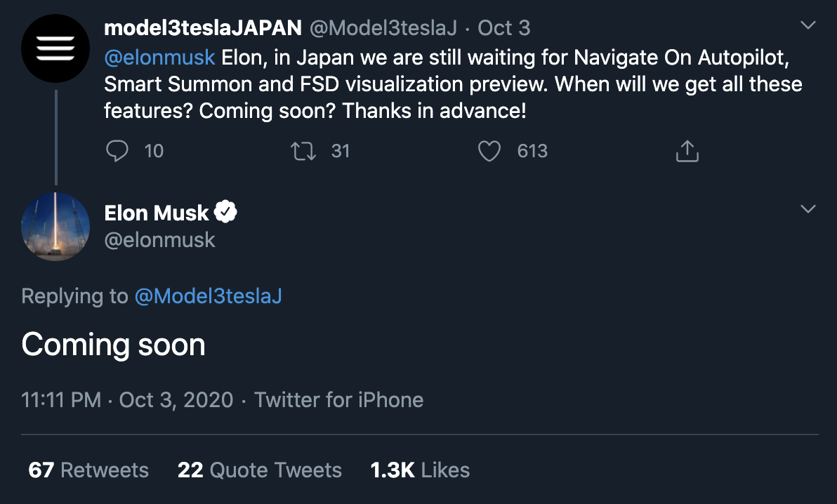View the 67 Retweets list
Image resolution: width=837 pixels, height=504 pixels.
pos(88,470)
